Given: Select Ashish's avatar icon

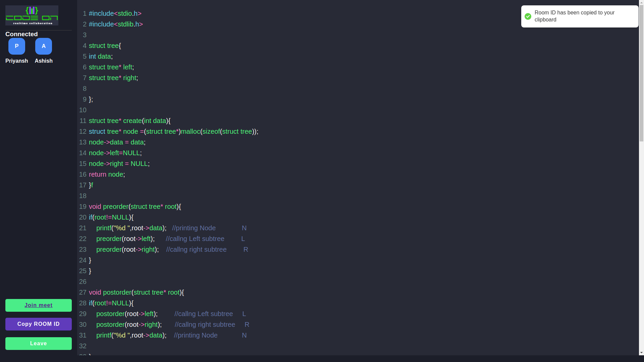Looking at the screenshot, I should click(x=43, y=46).
